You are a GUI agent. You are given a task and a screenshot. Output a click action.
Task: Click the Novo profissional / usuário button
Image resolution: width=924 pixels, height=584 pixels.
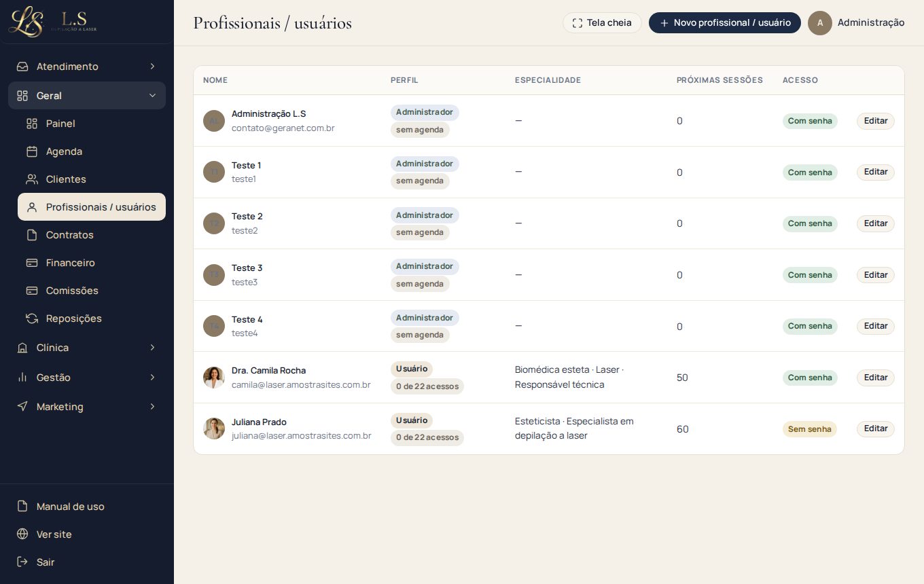725,23
